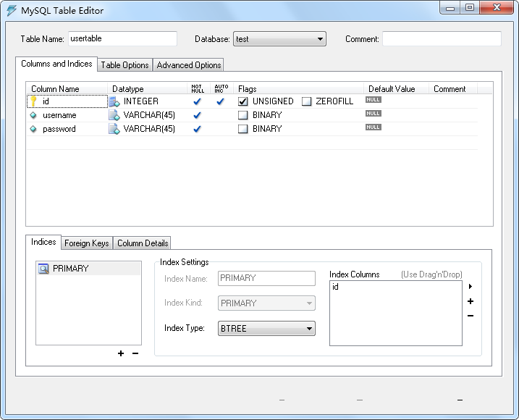Toggle NOT NULL check for password column
This screenshot has height=420, width=519.
[197, 129]
